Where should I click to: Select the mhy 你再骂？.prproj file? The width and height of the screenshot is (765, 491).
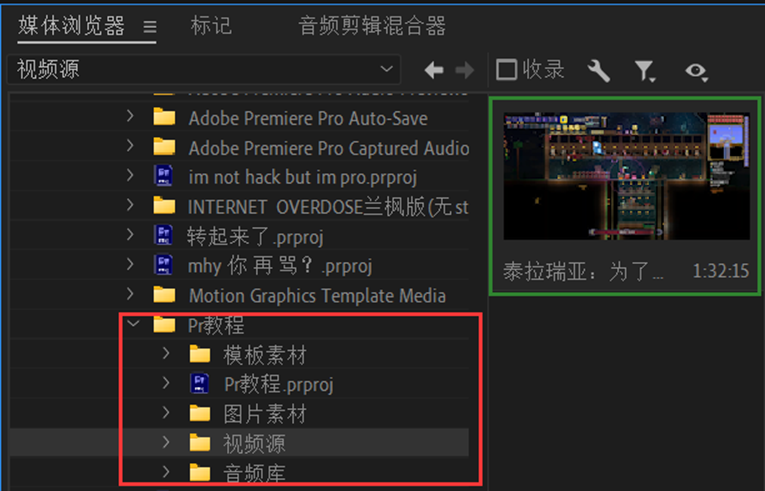coord(279,266)
